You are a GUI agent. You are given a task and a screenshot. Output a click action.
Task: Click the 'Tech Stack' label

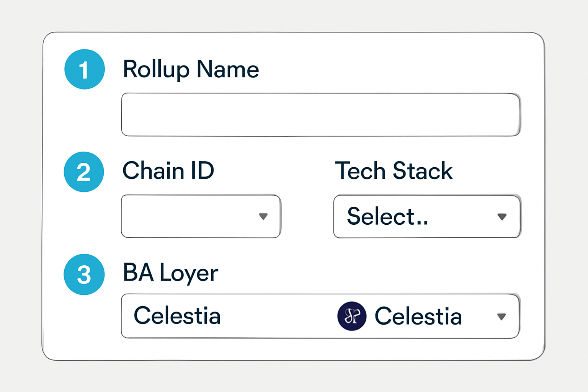pyautogui.click(x=394, y=171)
